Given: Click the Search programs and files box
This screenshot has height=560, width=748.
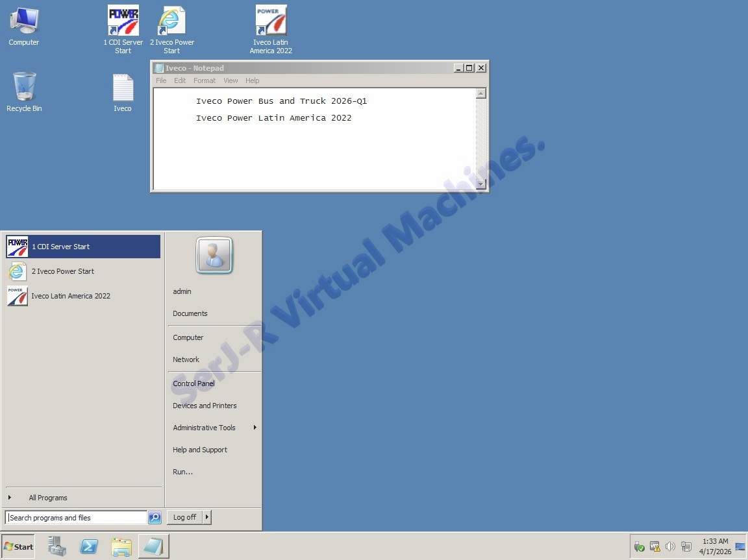Looking at the screenshot, I should (76, 518).
